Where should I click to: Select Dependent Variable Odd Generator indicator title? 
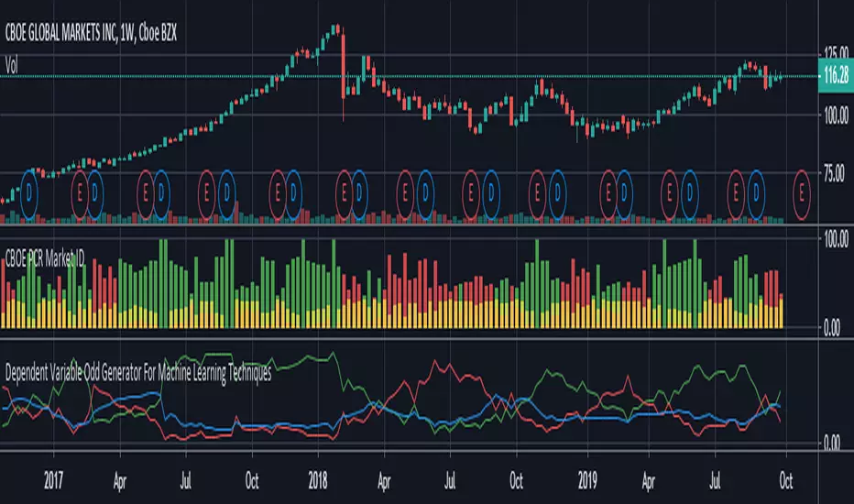point(138,373)
